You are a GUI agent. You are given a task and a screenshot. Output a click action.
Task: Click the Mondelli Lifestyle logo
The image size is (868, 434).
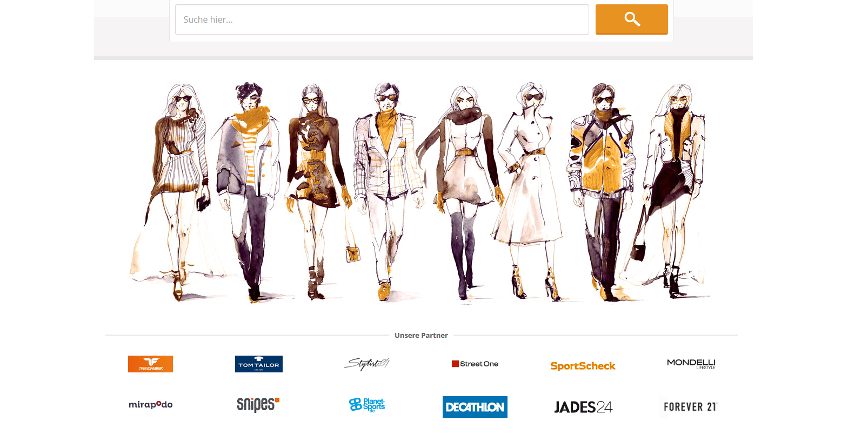691,364
